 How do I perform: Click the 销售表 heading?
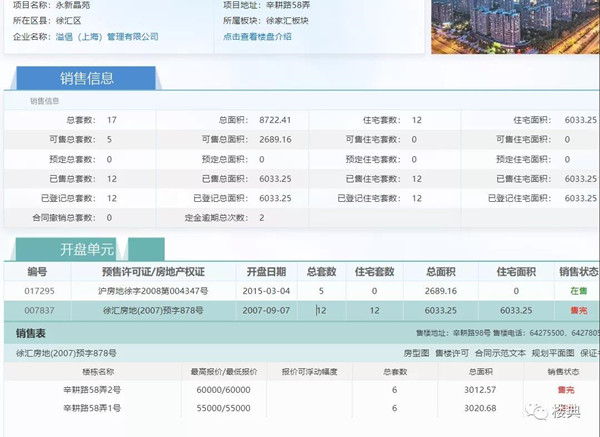click(31, 333)
